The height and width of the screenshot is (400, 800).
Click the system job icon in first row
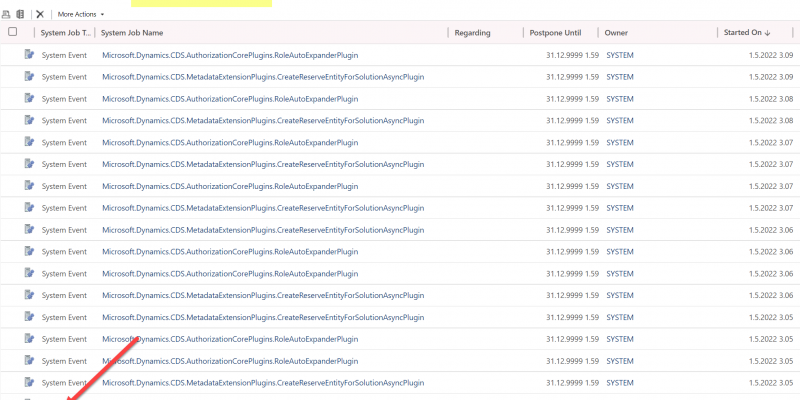click(x=30, y=54)
